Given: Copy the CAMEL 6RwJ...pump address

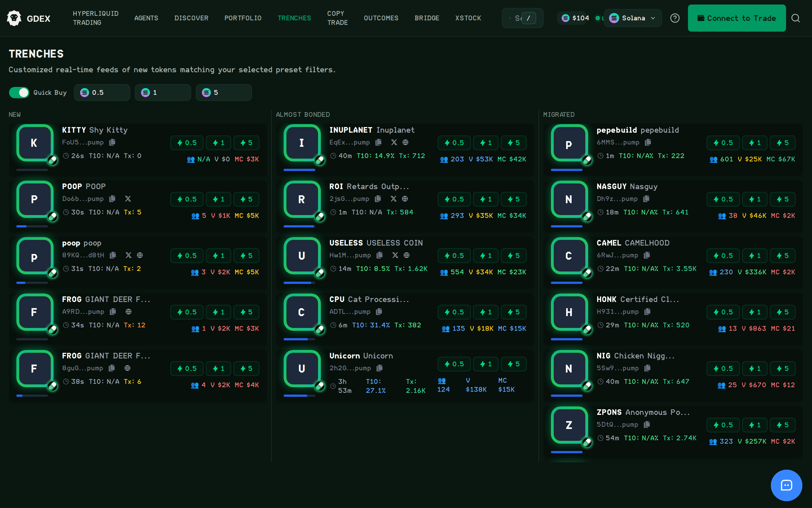Looking at the screenshot, I should tap(647, 255).
